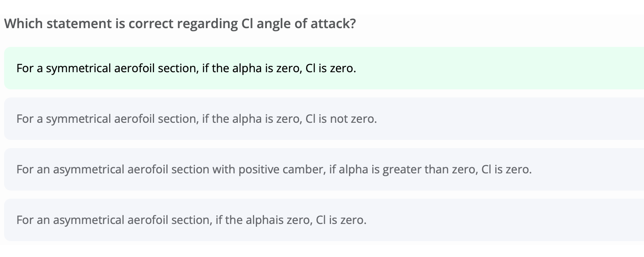
Task: Pick the third answer about alpha greater than zero
Action: click(x=324, y=169)
